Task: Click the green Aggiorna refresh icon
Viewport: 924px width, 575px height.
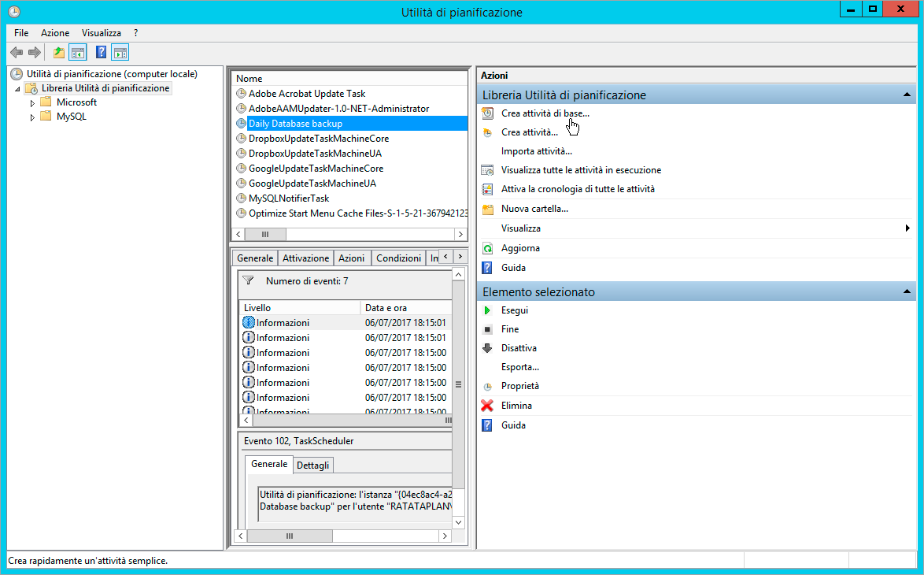Action: [x=487, y=248]
